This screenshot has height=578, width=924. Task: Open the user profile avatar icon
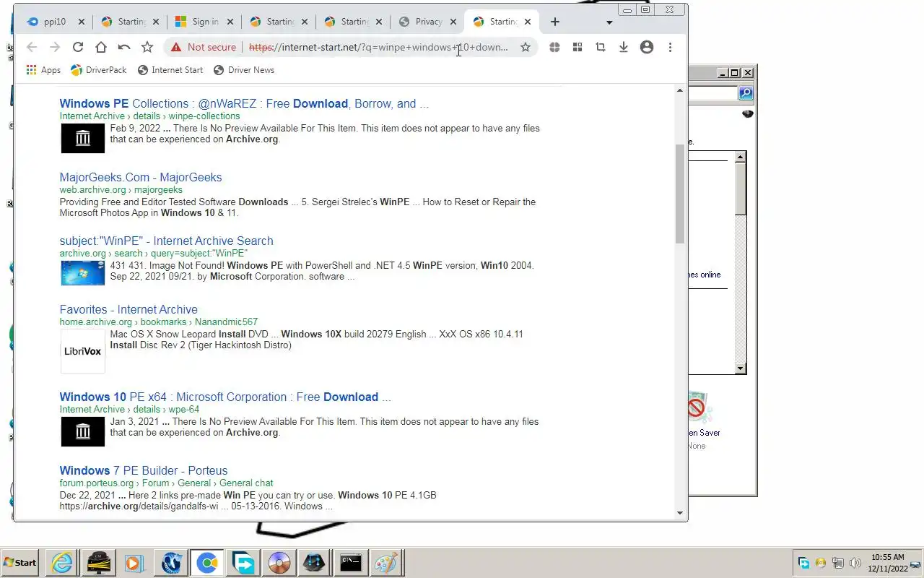click(x=647, y=47)
